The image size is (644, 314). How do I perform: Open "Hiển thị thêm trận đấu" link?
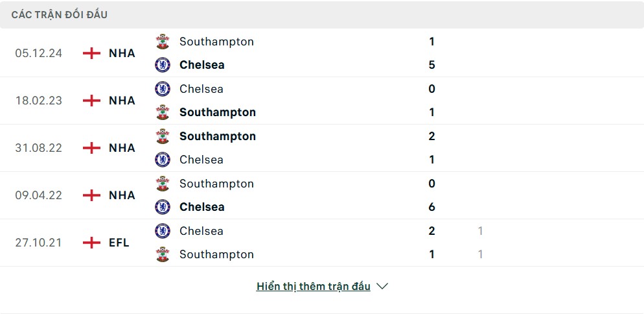coord(313,286)
